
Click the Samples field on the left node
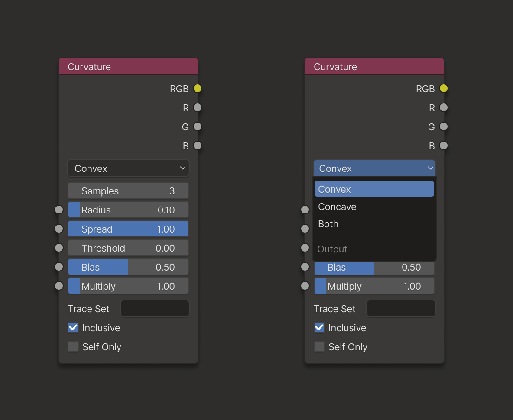coord(128,191)
